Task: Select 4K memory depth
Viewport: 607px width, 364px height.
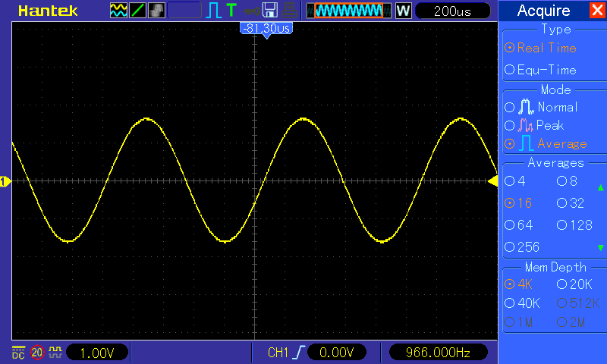Action: 518,284
